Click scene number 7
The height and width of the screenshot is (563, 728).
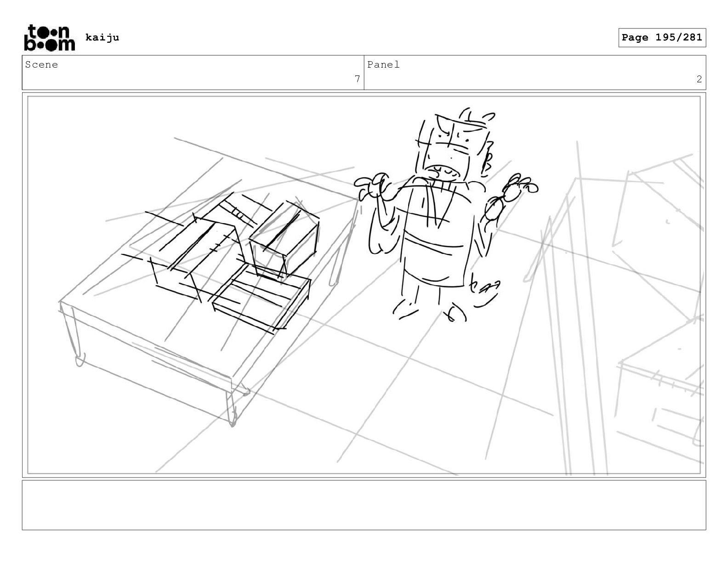point(357,79)
